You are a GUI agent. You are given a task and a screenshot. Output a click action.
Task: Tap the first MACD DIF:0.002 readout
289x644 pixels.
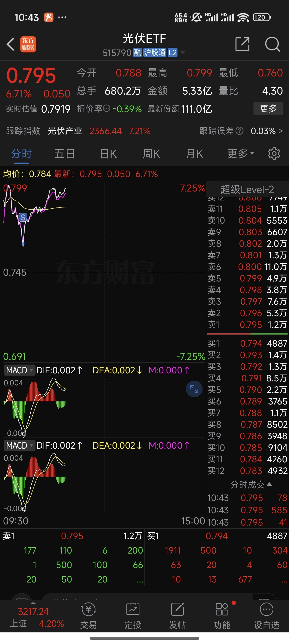pos(59,370)
